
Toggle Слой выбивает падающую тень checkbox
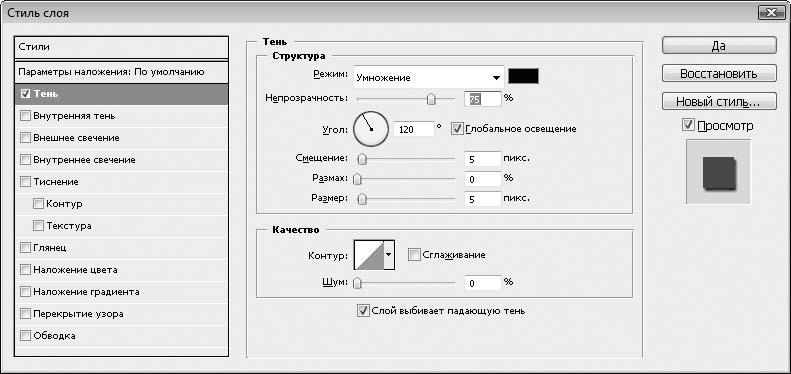point(362,310)
